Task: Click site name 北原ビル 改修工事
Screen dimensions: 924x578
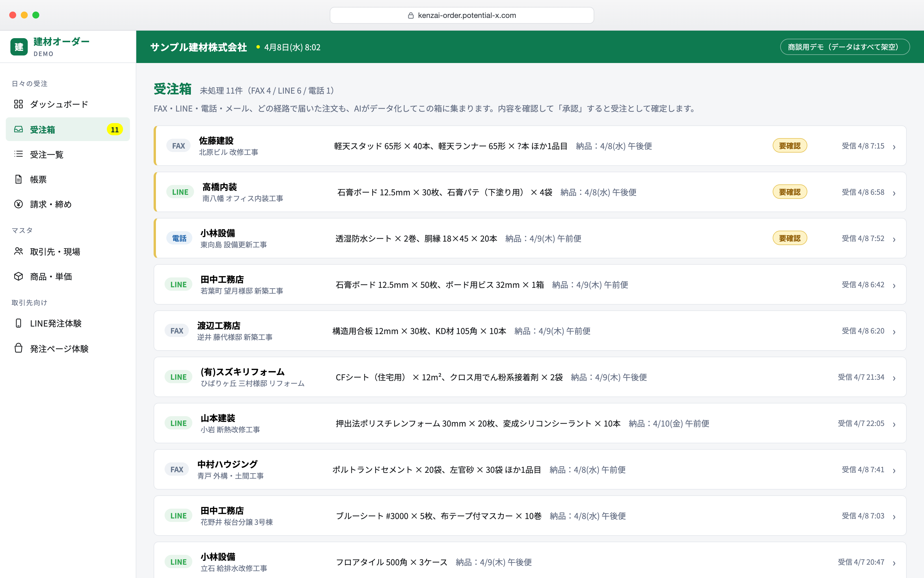Action: pos(228,152)
